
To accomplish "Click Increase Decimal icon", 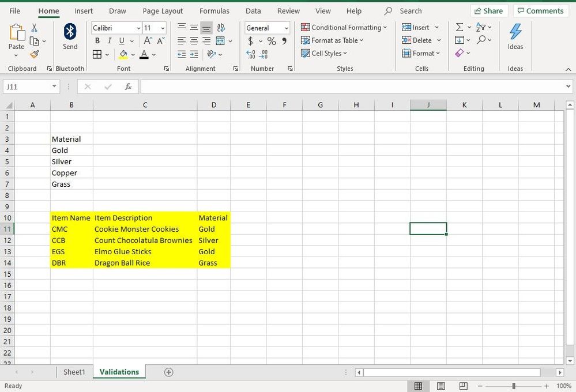I will pos(251,54).
